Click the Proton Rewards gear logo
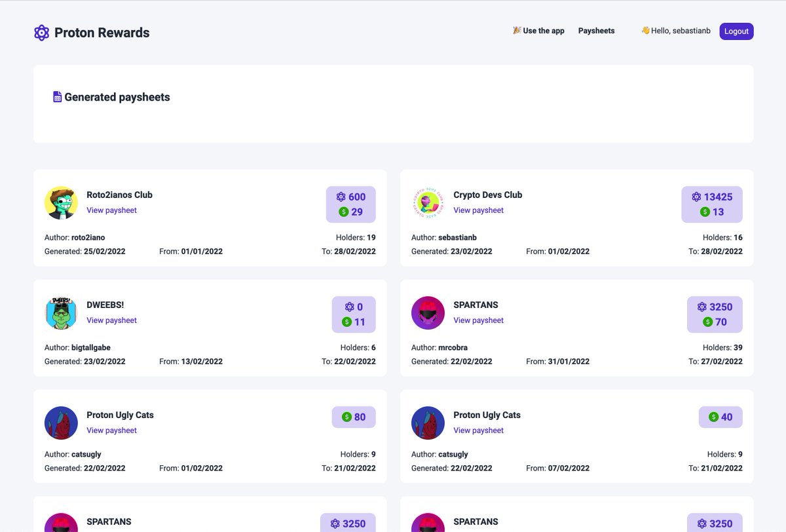The height and width of the screenshot is (532, 786). pyautogui.click(x=41, y=32)
